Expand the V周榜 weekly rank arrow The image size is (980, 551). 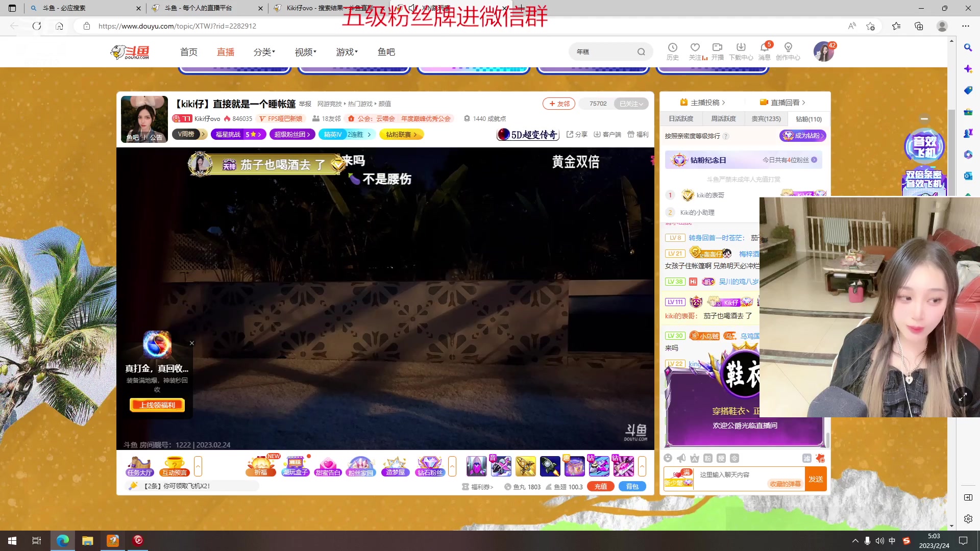point(203,134)
